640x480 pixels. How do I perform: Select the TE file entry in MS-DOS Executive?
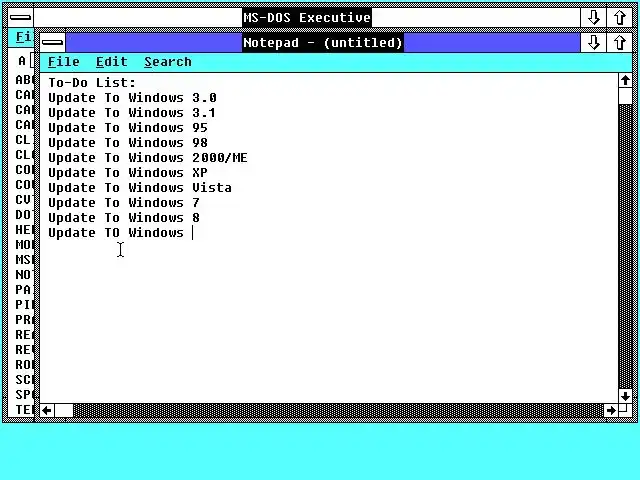(24, 409)
